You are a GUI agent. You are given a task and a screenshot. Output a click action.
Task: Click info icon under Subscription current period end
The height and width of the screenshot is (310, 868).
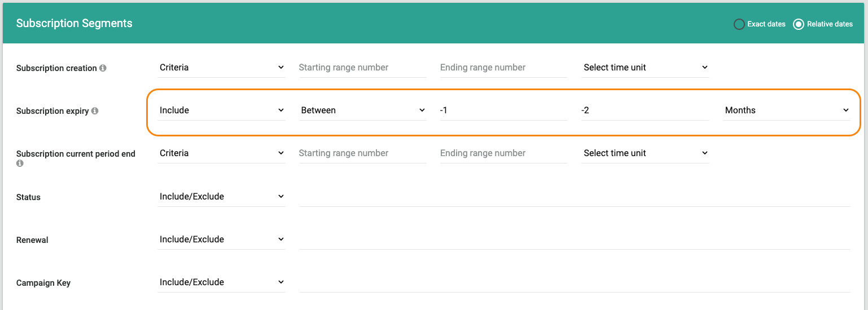(x=20, y=163)
